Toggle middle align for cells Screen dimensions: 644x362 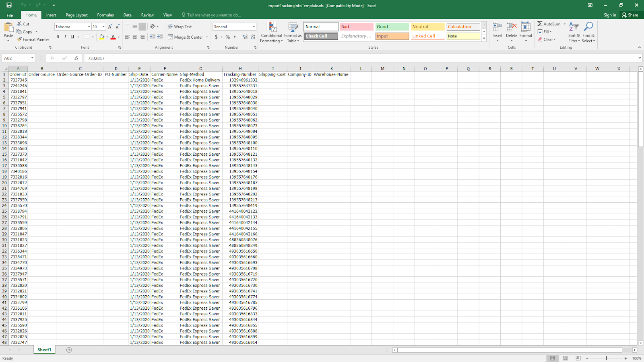click(135, 27)
